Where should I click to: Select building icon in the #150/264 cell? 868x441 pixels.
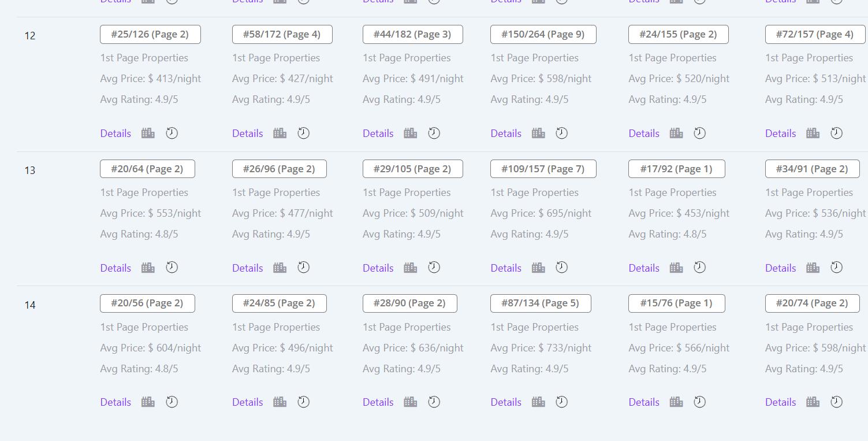539,133
